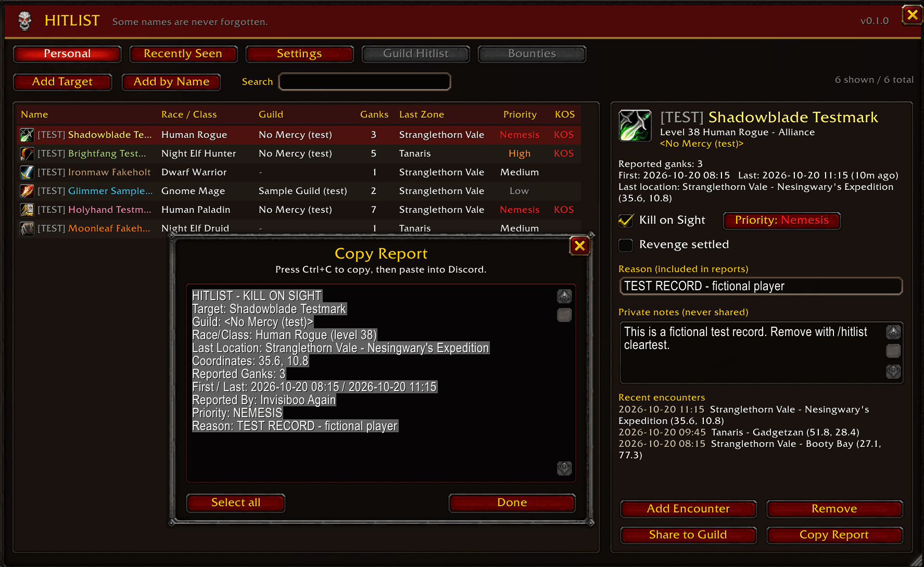Select the Guild Hitlist tab
Image resolution: width=924 pixels, height=567 pixels.
(415, 54)
